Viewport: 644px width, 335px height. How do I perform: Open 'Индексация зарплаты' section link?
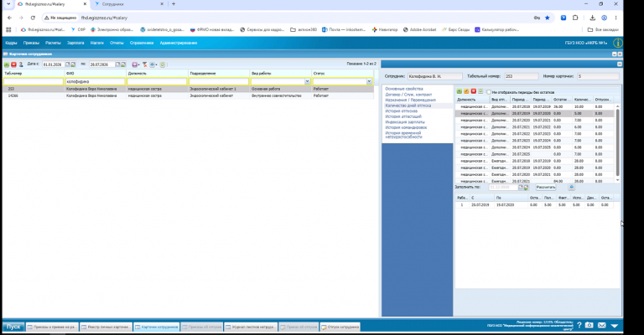point(405,121)
